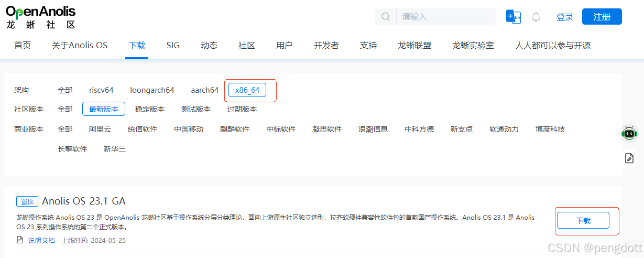Filter architecture by riscv64
Image resolution: width=644 pixels, height=258 pixels.
[x=101, y=90]
